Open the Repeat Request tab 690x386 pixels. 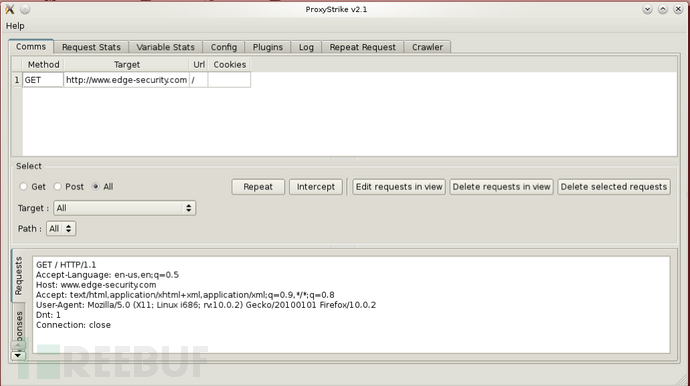pyautogui.click(x=363, y=47)
